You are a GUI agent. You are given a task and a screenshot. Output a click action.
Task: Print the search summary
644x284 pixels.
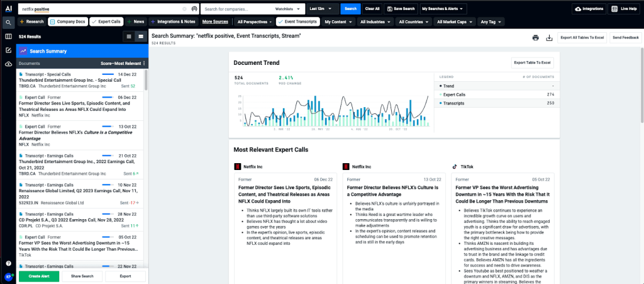[x=535, y=38]
